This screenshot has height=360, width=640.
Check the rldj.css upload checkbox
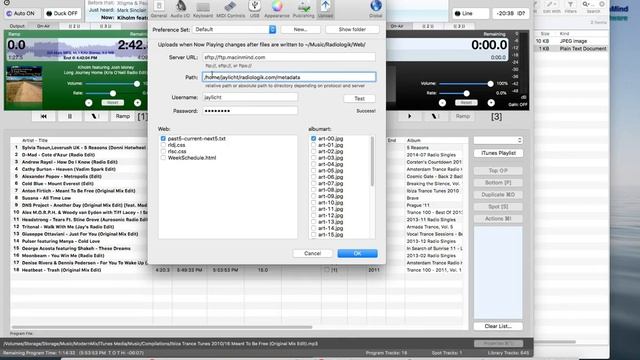(x=163, y=145)
